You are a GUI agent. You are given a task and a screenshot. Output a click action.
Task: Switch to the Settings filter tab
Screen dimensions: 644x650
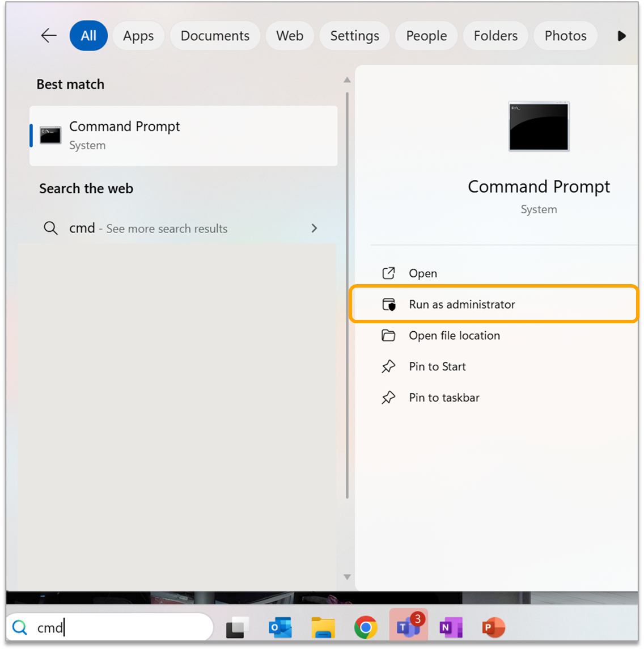[354, 36]
